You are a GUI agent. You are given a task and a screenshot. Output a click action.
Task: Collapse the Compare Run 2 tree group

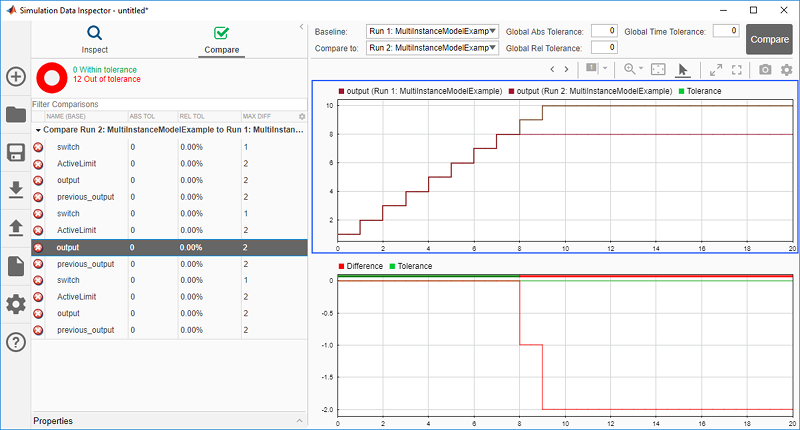click(38, 130)
